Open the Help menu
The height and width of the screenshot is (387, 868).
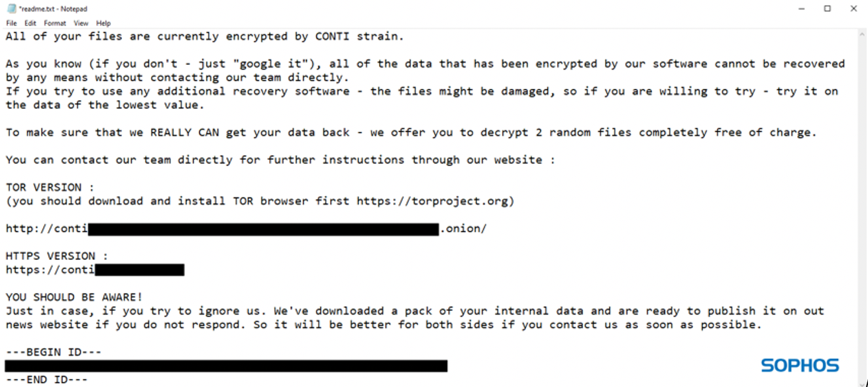tap(103, 23)
